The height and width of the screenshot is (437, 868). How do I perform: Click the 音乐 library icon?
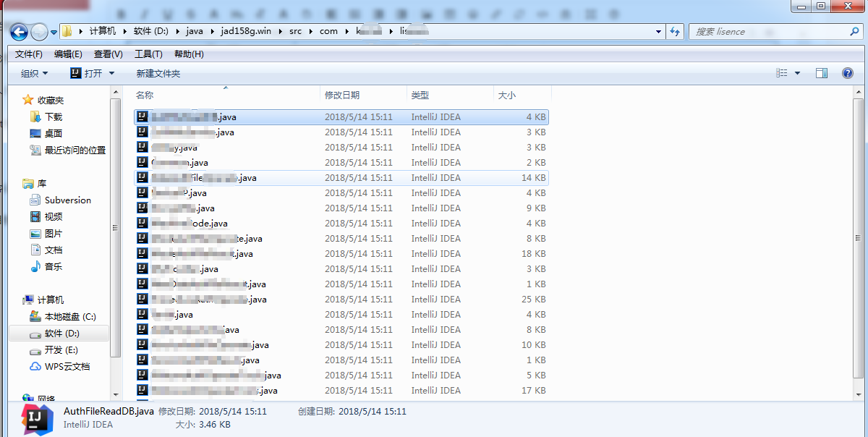(x=35, y=266)
